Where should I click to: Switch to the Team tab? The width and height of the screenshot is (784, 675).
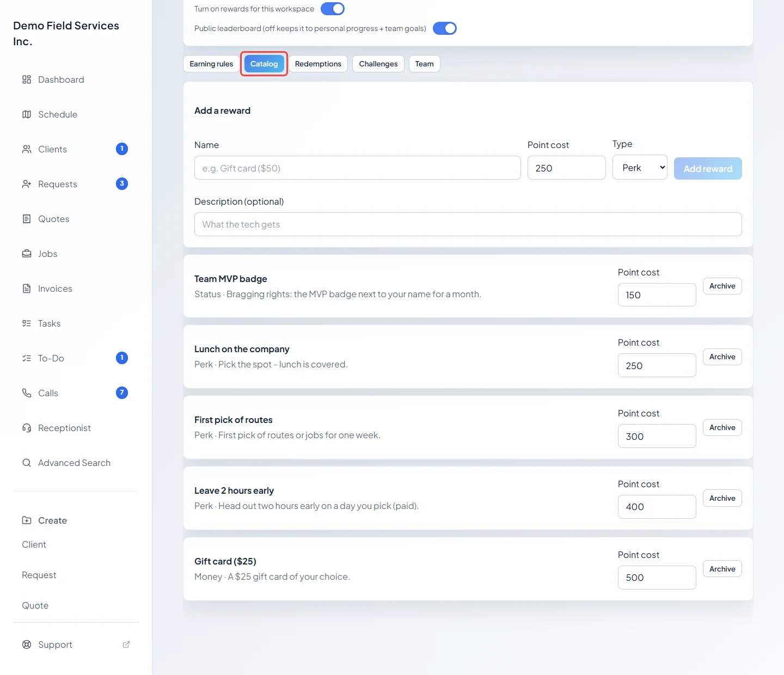(x=425, y=64)
